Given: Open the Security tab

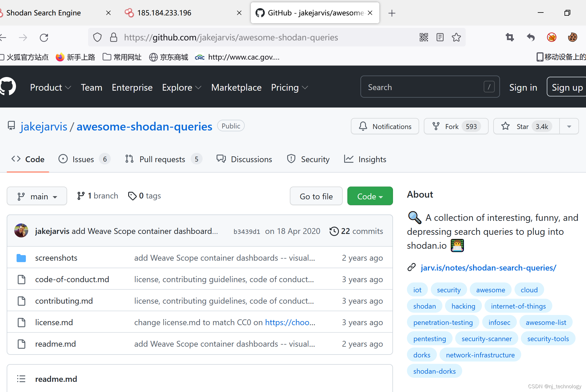Looking at the screenshot, I should (308, 159).
